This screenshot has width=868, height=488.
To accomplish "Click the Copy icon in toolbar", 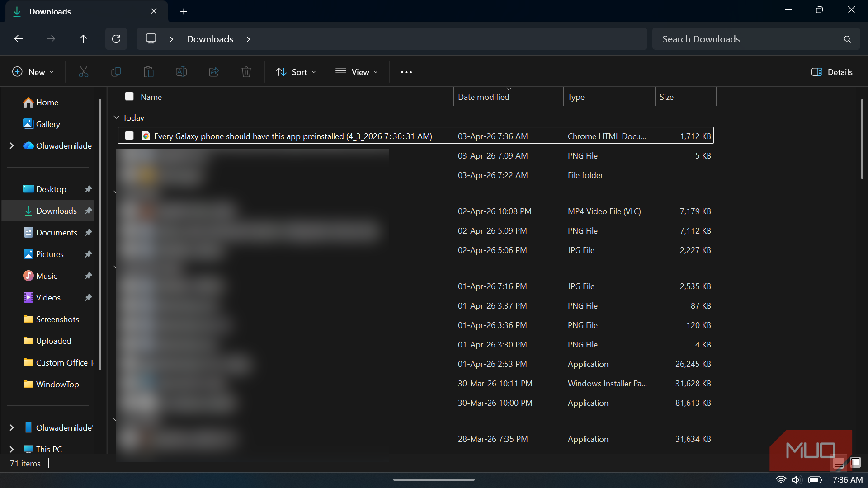I will pyautogui.click(x=116, y=72).
